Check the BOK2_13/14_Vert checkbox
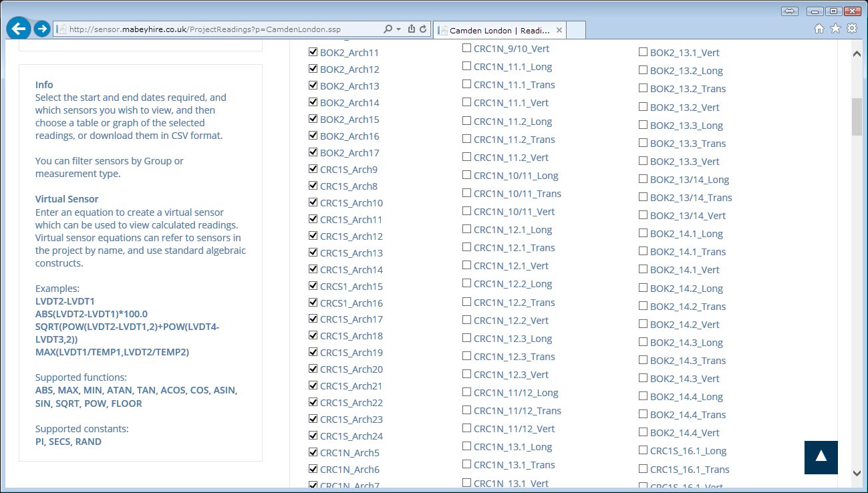 pyautogui.click(x=643, y=215)
